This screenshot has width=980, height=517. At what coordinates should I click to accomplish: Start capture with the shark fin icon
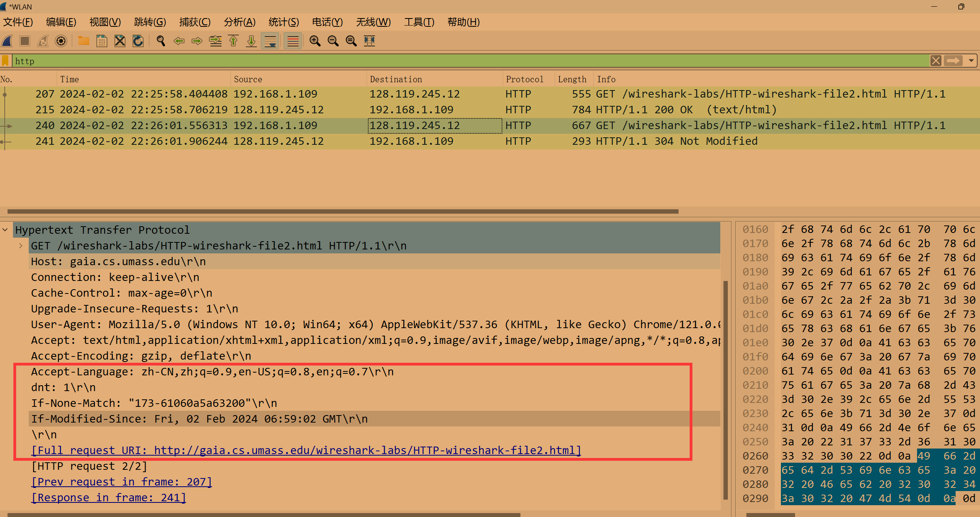coord(7,41)
